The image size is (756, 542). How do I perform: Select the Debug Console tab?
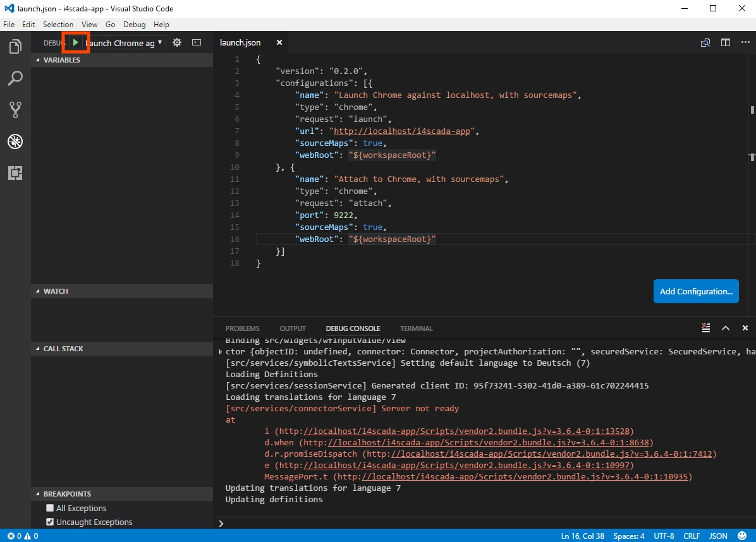(x=353, y=328)
